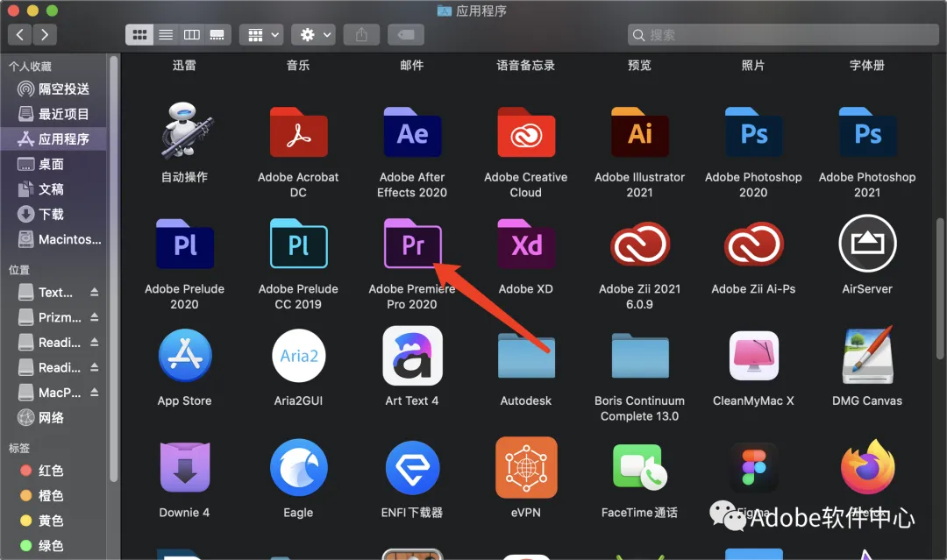Image resolution: width=947 pixels, height=560 pixels.
Task: Click the main file area scrollbar
Action: pyautogui.click(x=940, y=289)
